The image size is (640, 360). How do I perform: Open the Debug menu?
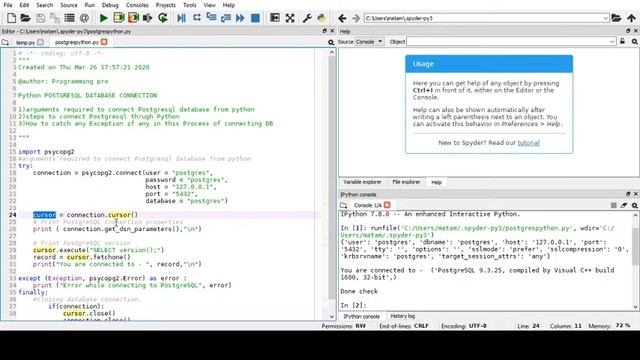(x=110, y=5)
